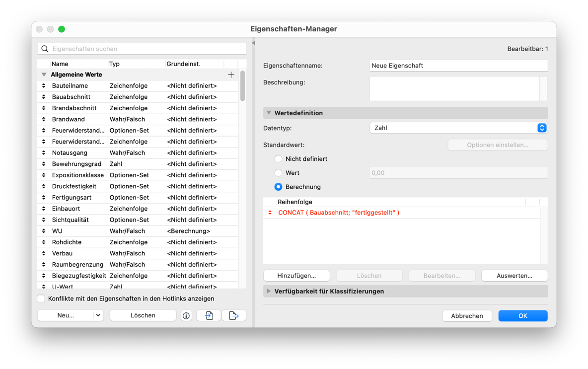Click the Eigenschaften suchen search field
The width and height of the screenshot is (588, 369).
coord(142,49)
